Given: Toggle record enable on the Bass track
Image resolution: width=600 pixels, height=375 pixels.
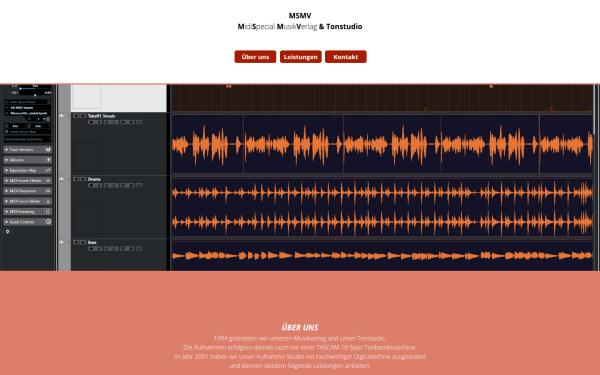Looking at the screenshot, I should pyautogui.click(x=91, y=249).
